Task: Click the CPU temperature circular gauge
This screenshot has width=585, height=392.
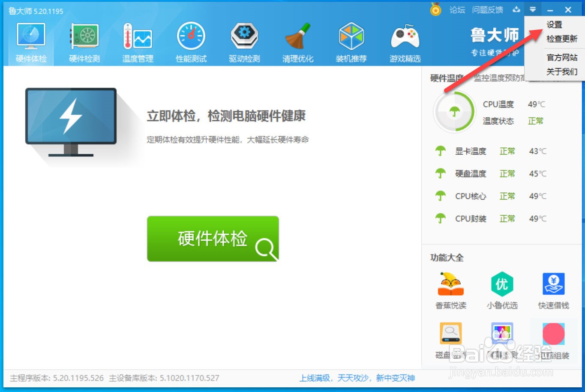Action: [454, 112]
